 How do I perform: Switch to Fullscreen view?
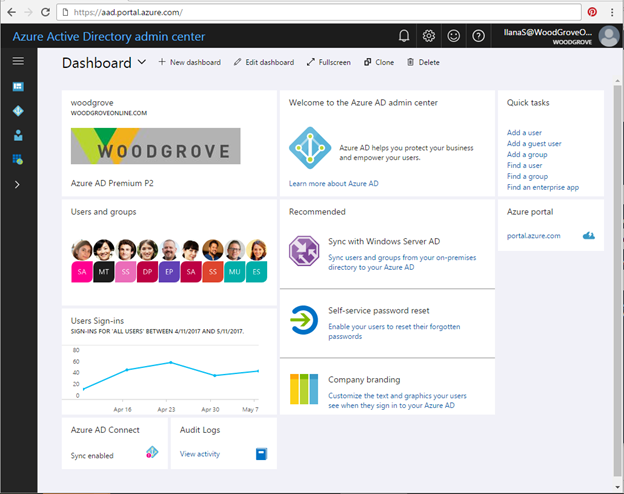tap(329, 62)
